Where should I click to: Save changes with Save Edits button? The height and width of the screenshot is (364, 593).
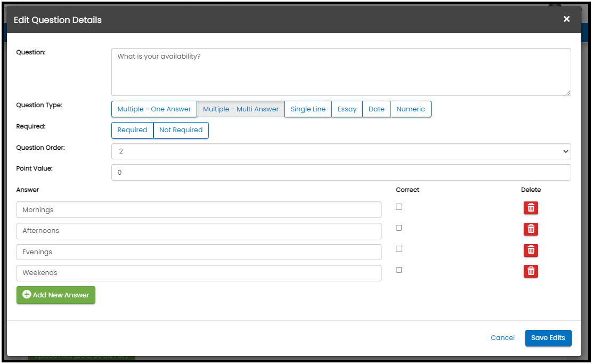tap(548, 338)
